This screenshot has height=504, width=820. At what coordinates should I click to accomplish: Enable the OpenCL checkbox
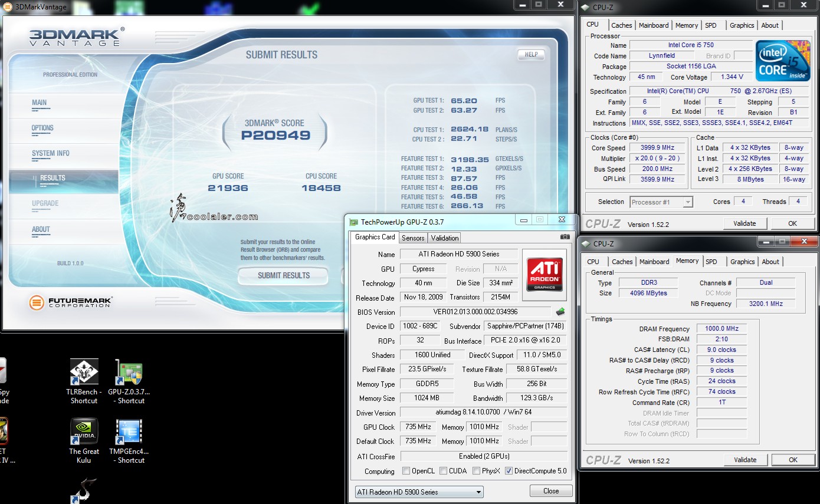pyautogui.click(x=406, y=471)
